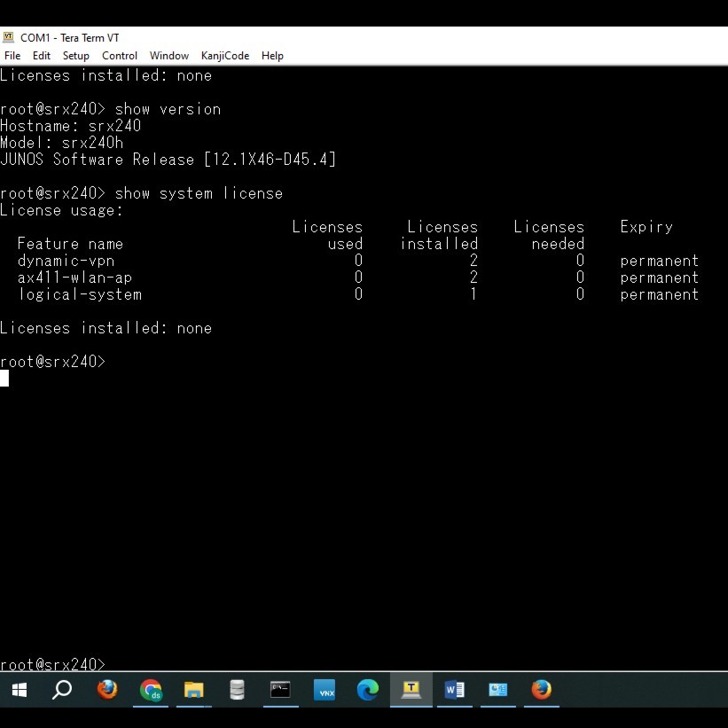Click 'permanent' expiry for logical-system
The image size is (728, 728).
[660, 294]
